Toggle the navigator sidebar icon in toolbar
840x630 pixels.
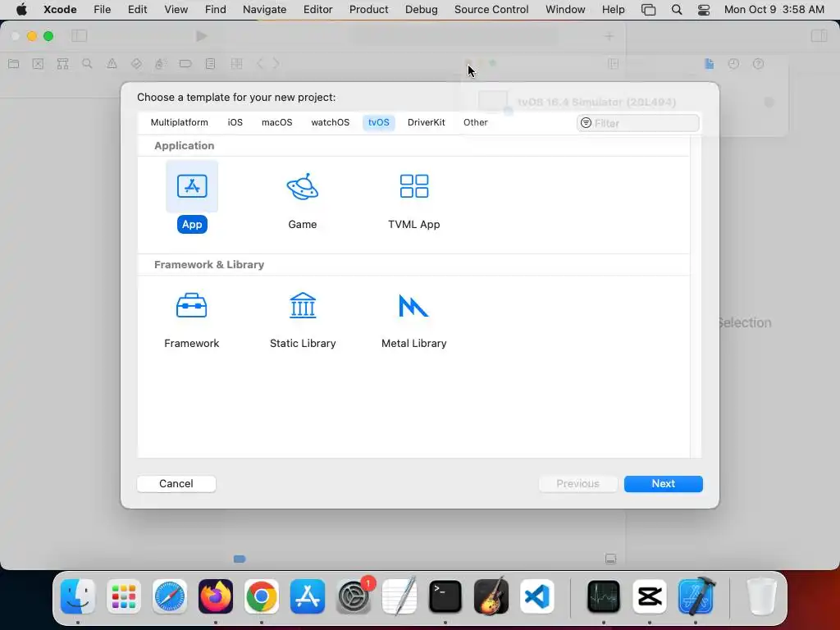click(x=80, y=36)
